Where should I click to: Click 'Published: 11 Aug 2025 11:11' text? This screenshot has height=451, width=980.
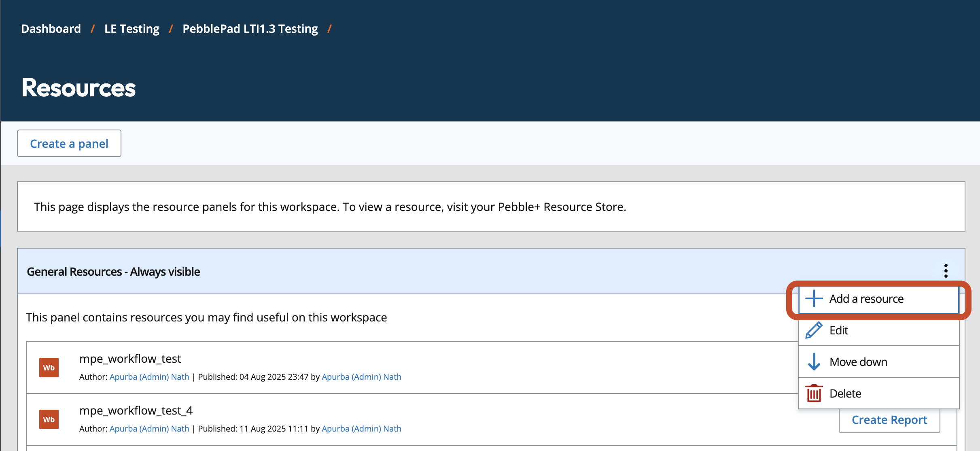[253, 429]
